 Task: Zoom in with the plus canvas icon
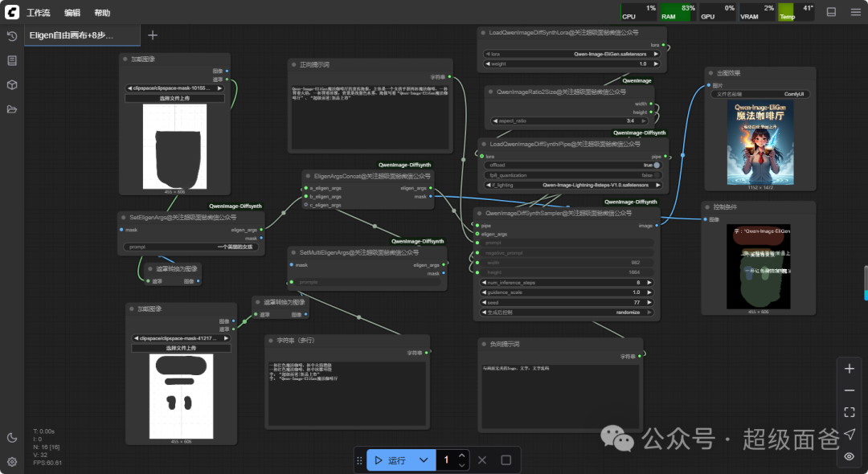tap(850, 369)
